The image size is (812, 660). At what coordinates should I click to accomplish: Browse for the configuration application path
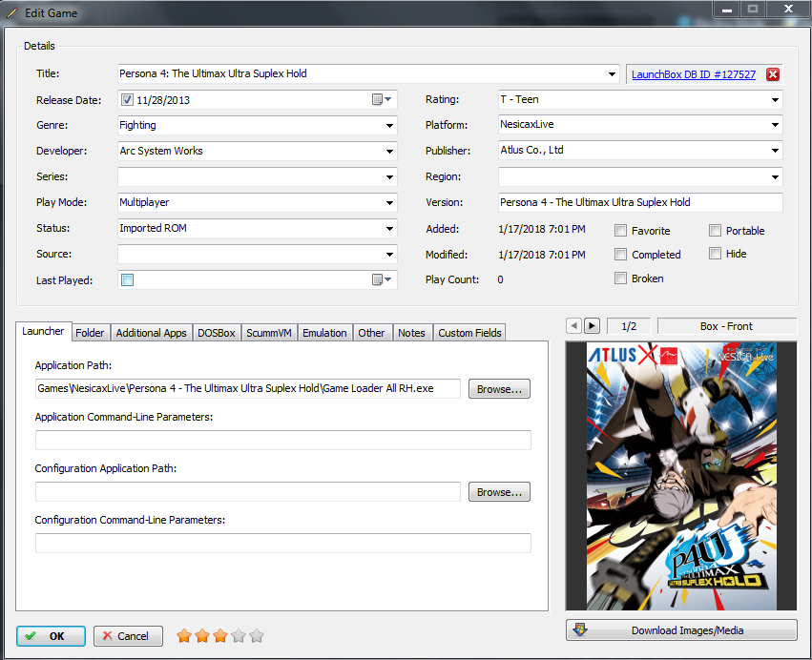[x=499, y=492]
